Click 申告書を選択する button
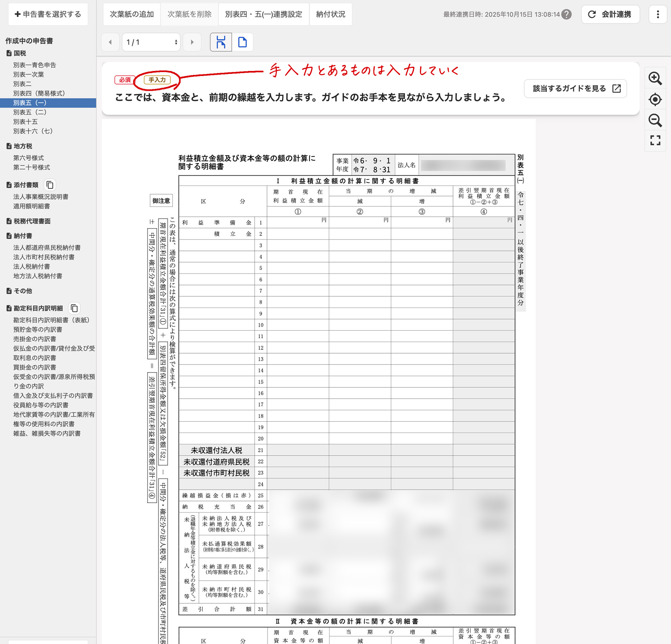 [48, 14]
